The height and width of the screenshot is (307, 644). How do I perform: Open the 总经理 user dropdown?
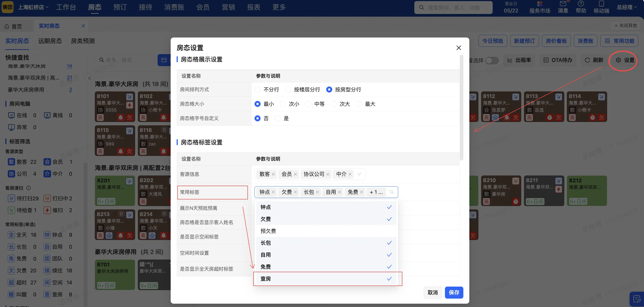pos(627,7)
